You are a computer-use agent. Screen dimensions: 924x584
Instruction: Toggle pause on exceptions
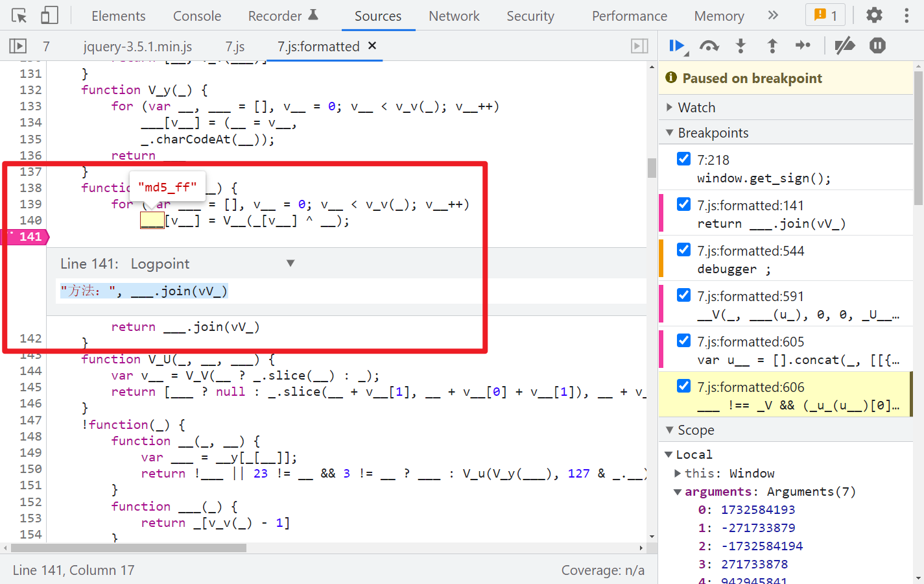point(877,45)
